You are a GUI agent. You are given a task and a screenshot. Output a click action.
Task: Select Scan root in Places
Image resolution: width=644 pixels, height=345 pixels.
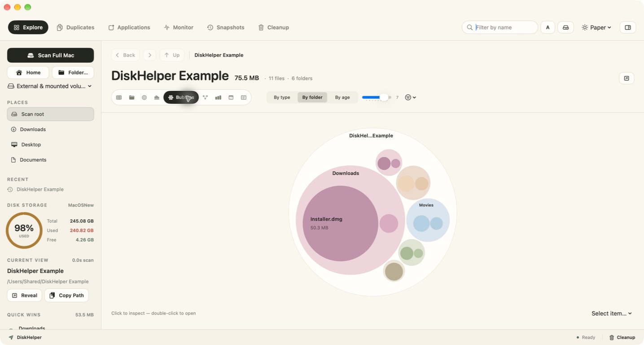[50, 114]
